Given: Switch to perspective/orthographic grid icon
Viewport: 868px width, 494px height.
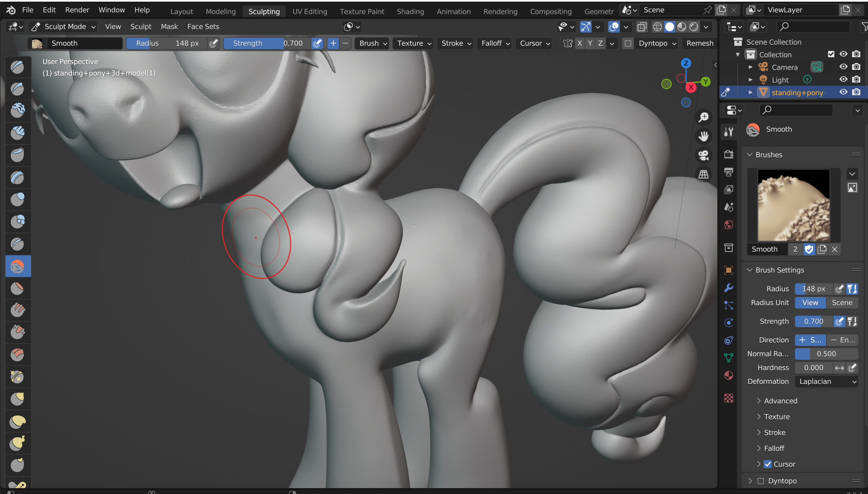Looking at the screenshot, I should (704, 174).
